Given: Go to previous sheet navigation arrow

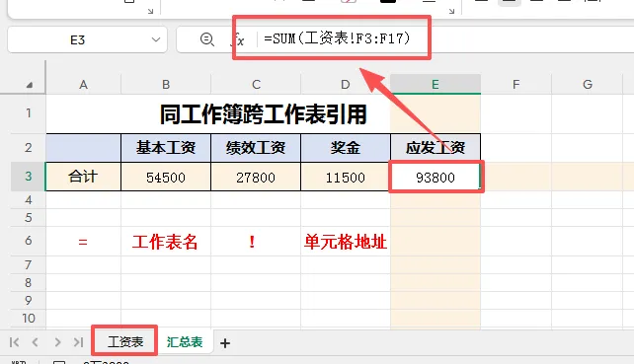Looking at the screenshot, I should pos(36,342).
